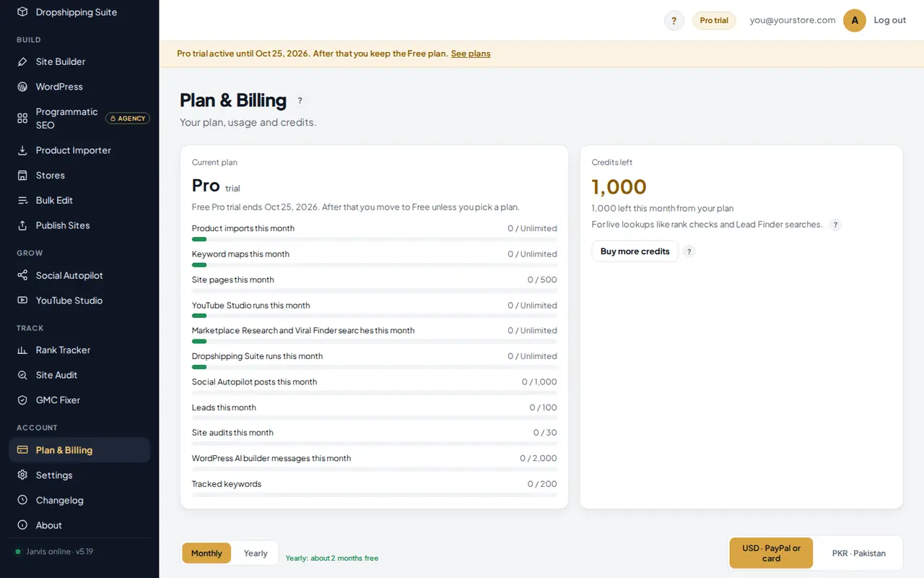Open WordPress in the sidebar
This screenshot has width=924, height=578.
(x=79, y=87)
